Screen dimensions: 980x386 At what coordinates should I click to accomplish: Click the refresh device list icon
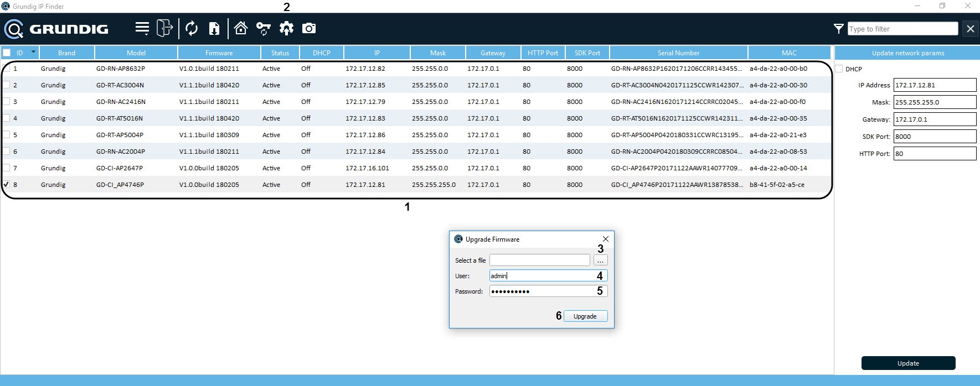pyautogui.click(x=192, y=28)
